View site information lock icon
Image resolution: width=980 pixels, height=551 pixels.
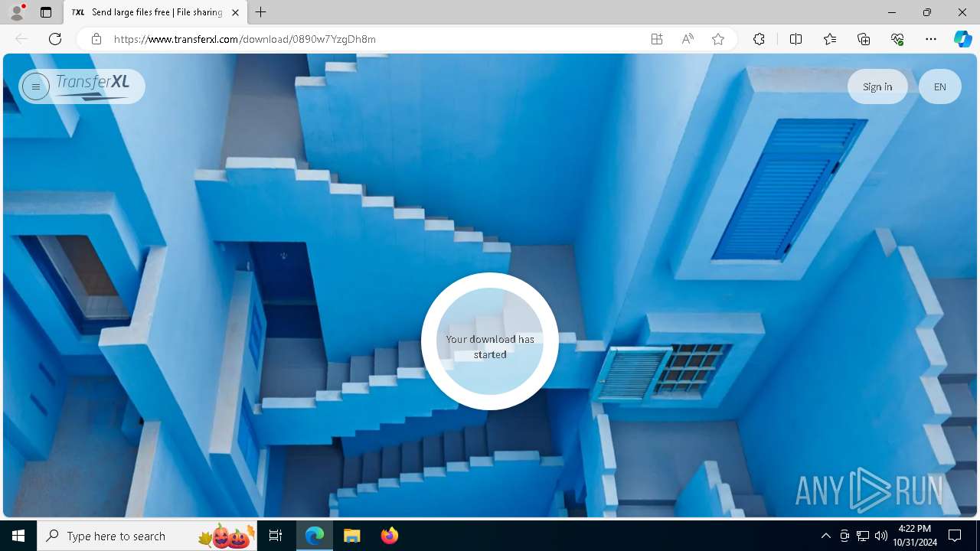96,39
